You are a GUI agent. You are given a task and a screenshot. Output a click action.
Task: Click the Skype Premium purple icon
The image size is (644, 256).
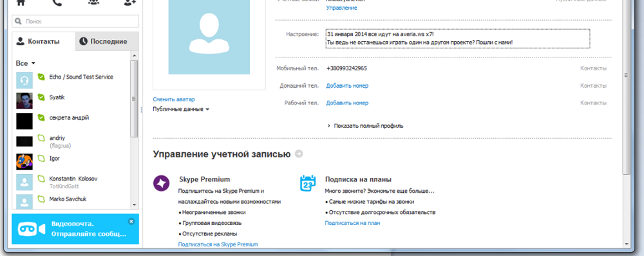pos(162,183)
